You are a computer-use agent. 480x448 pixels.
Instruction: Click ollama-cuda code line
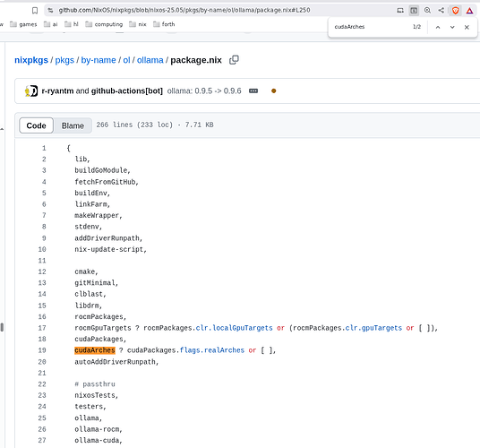99,440
